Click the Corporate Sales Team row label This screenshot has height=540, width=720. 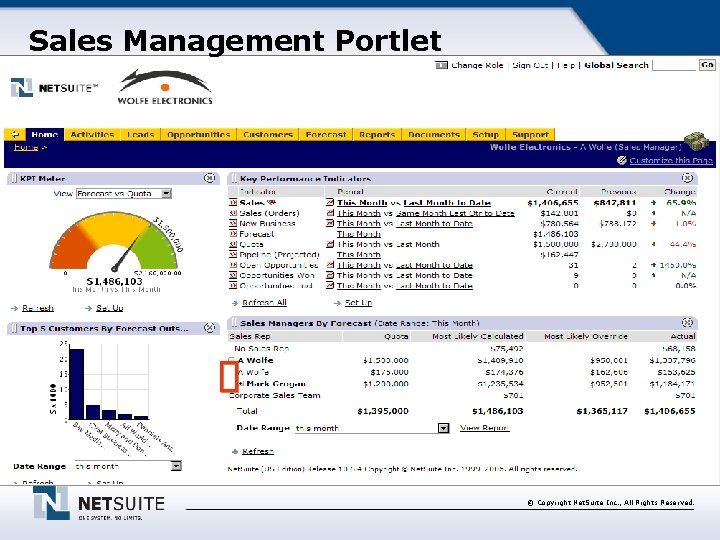[275, 395]
